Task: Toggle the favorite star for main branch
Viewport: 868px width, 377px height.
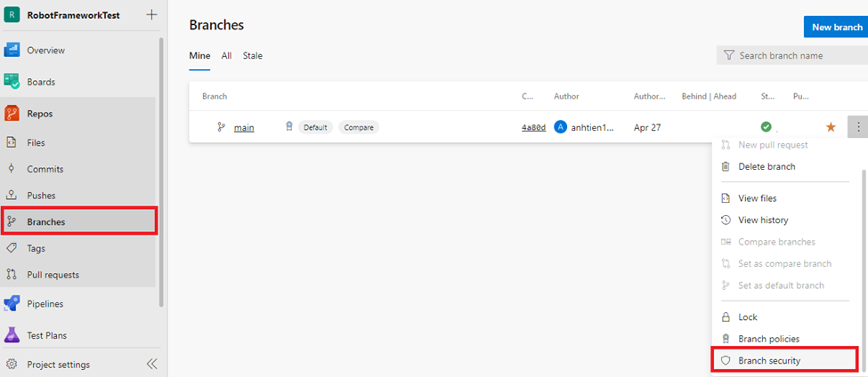Action: (x=831, y=127)
